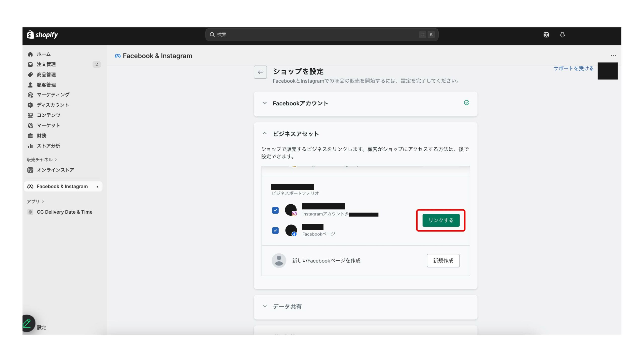Viewport: 644px width, 362px height.
Task: Click the Instagram account avatar
Action: (291, 210)
